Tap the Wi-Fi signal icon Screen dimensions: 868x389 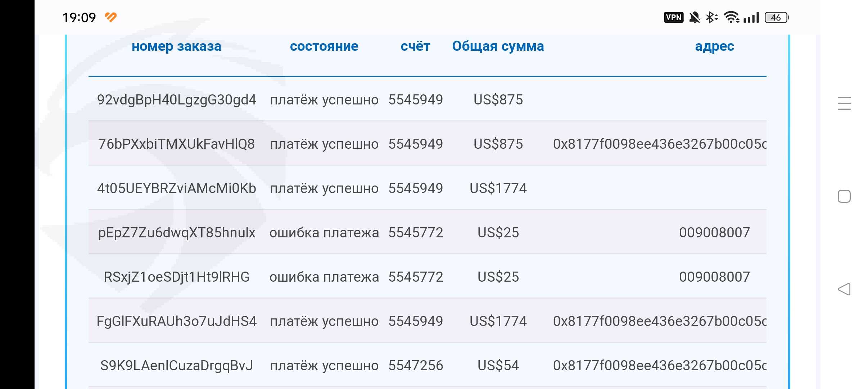[731, 17]
